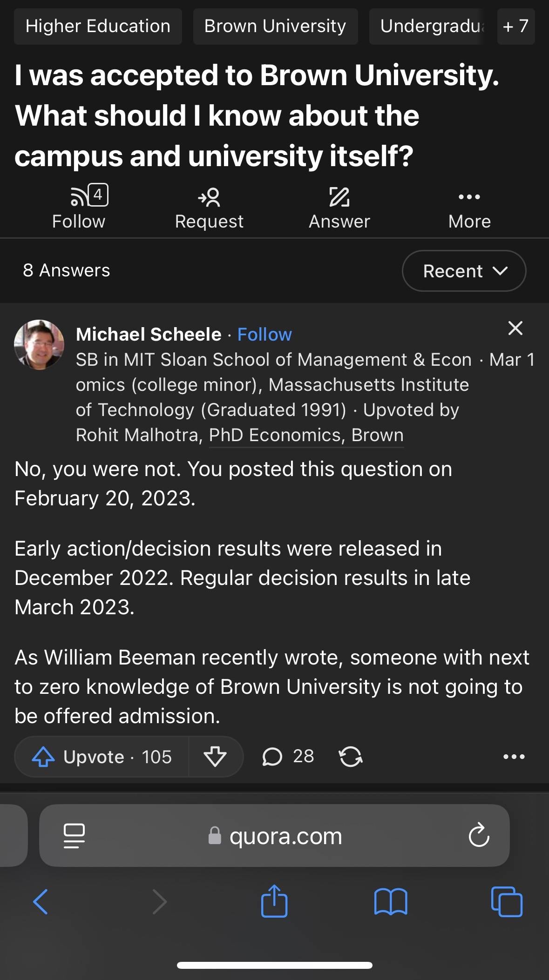Open the PhD Economics, Brown credential link
Viewport: 549px width, 980px height.
[306, 435]
